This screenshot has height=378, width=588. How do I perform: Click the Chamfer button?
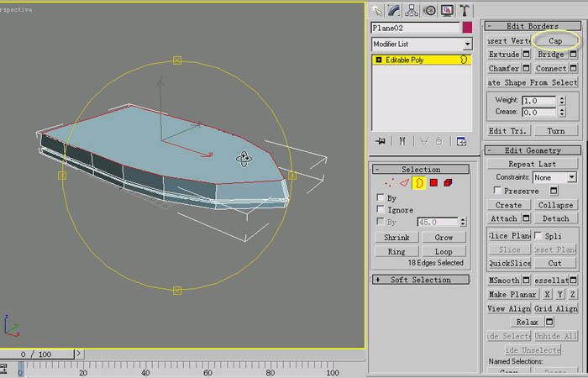click(x=504, y=68)
